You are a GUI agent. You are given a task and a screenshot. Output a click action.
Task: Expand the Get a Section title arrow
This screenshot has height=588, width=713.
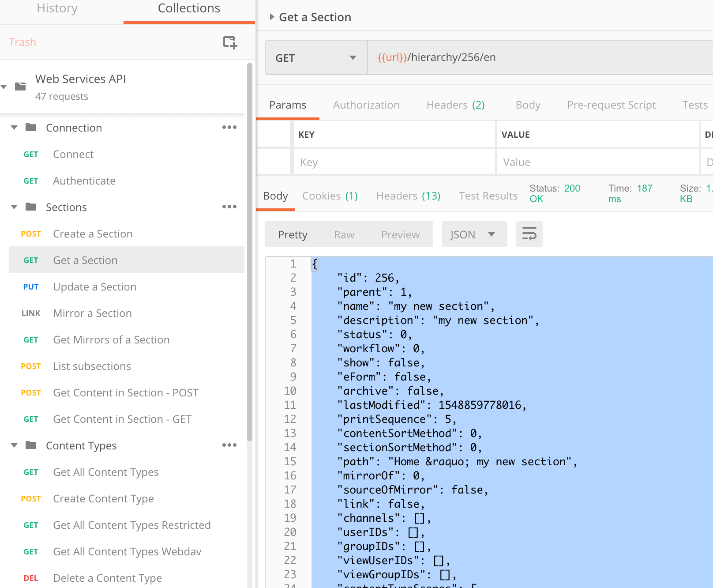click(272, 17)
